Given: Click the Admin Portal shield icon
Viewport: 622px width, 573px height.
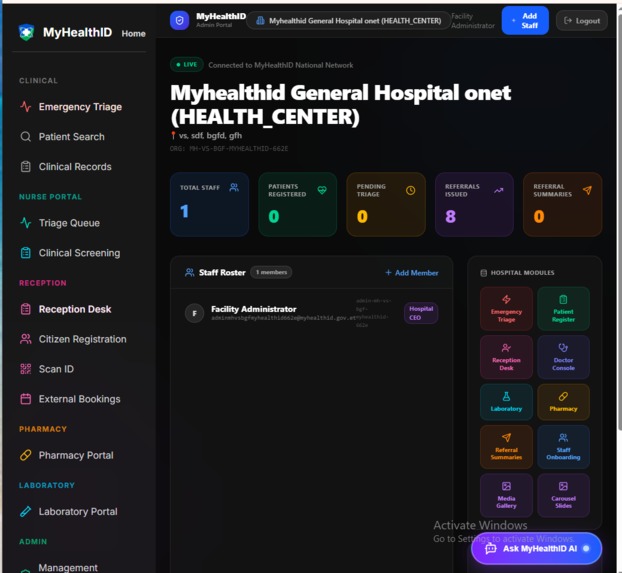Looking at the screenshot, I should pyautogui.click(x=180, y=20).
